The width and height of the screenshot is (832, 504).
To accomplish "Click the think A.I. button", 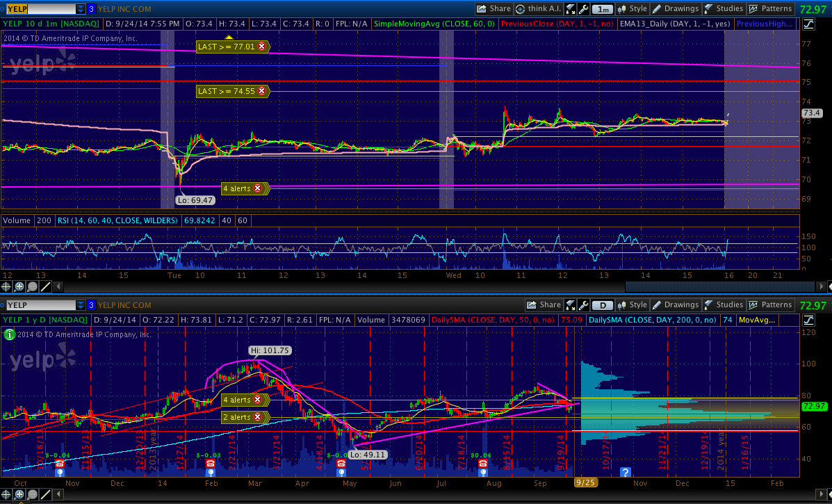I will (x=538, y=9).
